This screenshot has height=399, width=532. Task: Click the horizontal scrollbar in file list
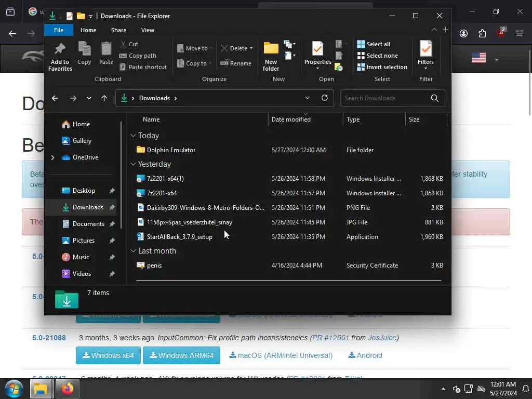(x=288, y=281)
